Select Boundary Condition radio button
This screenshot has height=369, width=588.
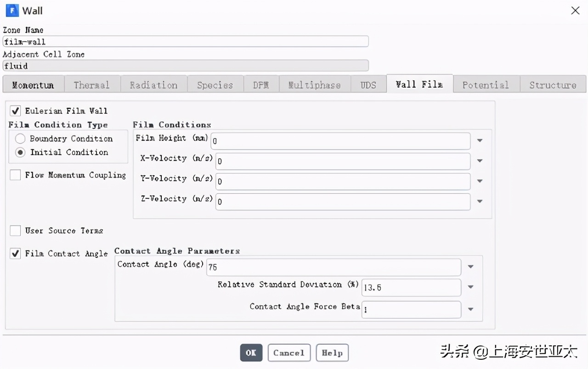coord(20,139)
